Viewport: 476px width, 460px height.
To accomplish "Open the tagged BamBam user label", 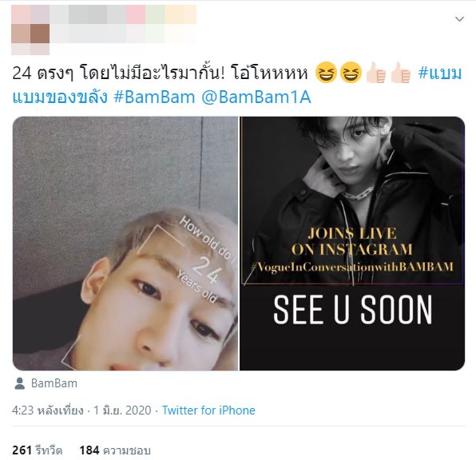I will (54, 383).
